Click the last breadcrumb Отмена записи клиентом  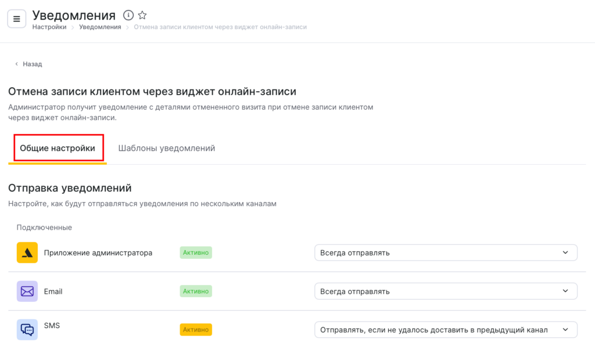tap(220, 27)
